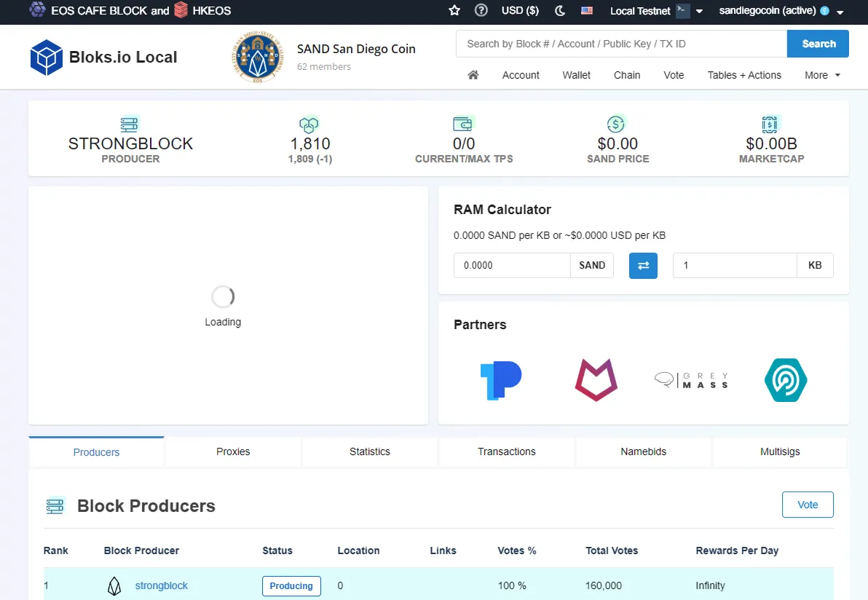Go to the home icon in navigation
The image size is (868, 600).
click(473, 75)
